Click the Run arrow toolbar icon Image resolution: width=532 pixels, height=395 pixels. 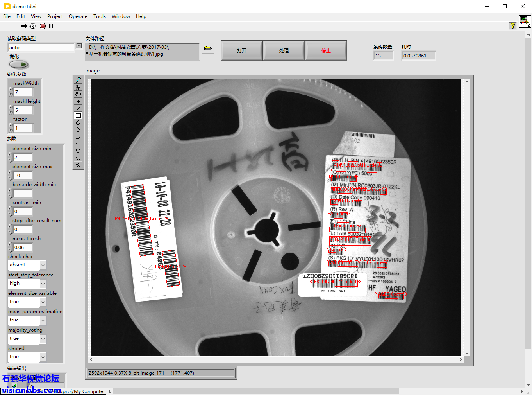tap(24, 26)
